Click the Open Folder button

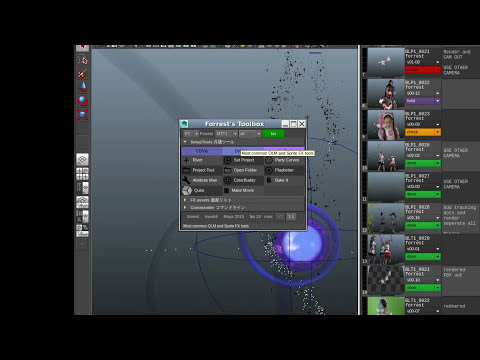pyautogui.click(x=243, y=170)
